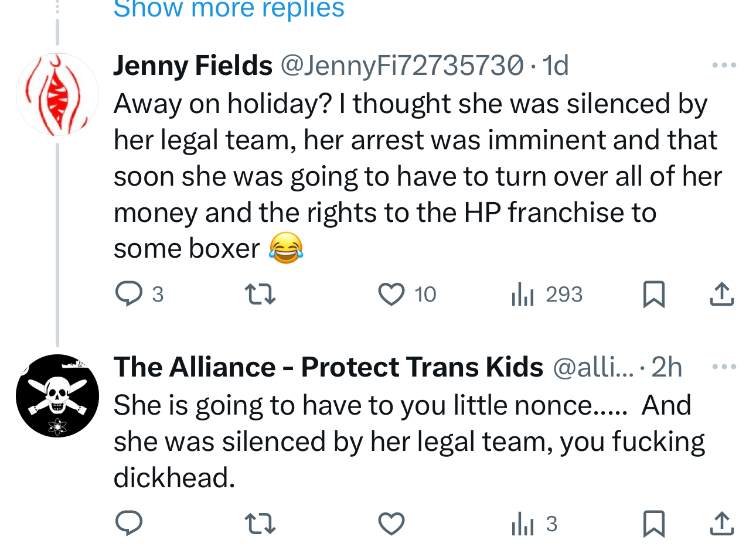
Task: Like The Alliance's tweet
Action: tap(391, 524)
